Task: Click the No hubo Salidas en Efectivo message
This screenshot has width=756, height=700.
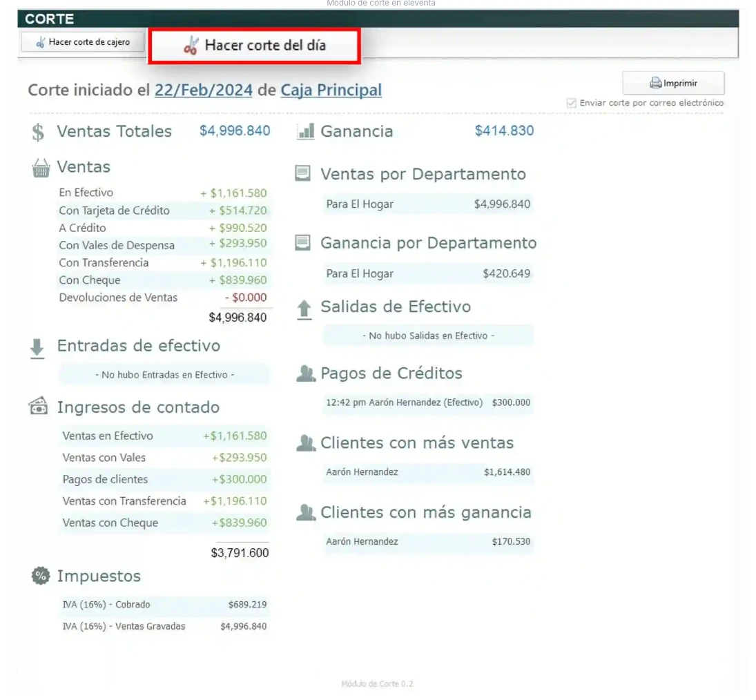Action: tap(428, 336)
